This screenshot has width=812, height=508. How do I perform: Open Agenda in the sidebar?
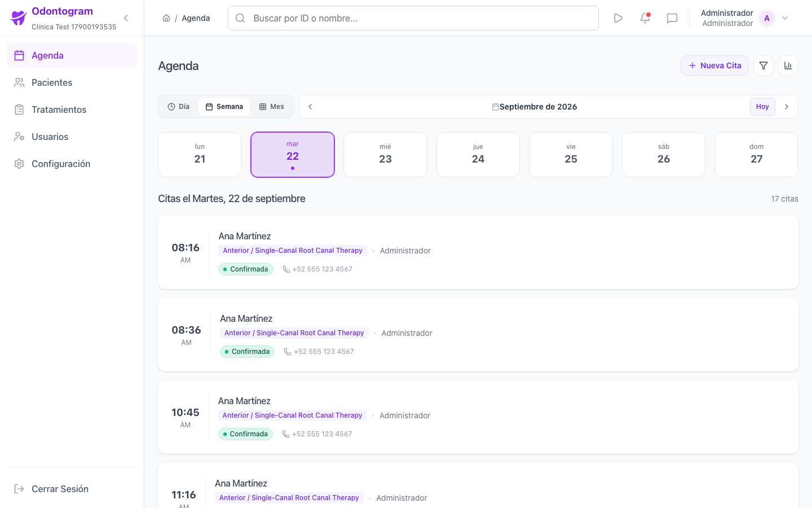(72, 55)
